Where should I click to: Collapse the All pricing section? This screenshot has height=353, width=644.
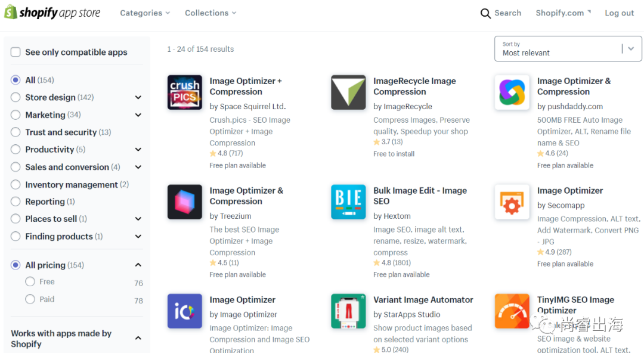(x=138, y=265)
